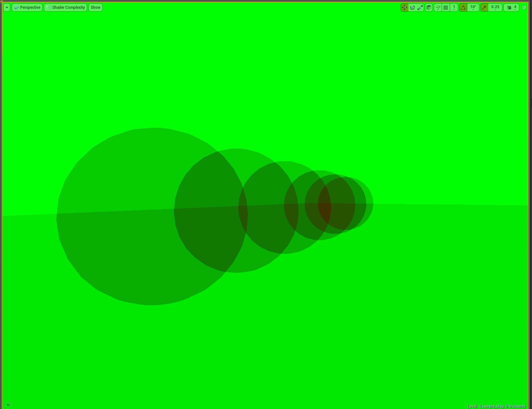Screen dimensions: 532x409
Task: Open the 10° rotation snap dropdown
Action: [473, 7]
